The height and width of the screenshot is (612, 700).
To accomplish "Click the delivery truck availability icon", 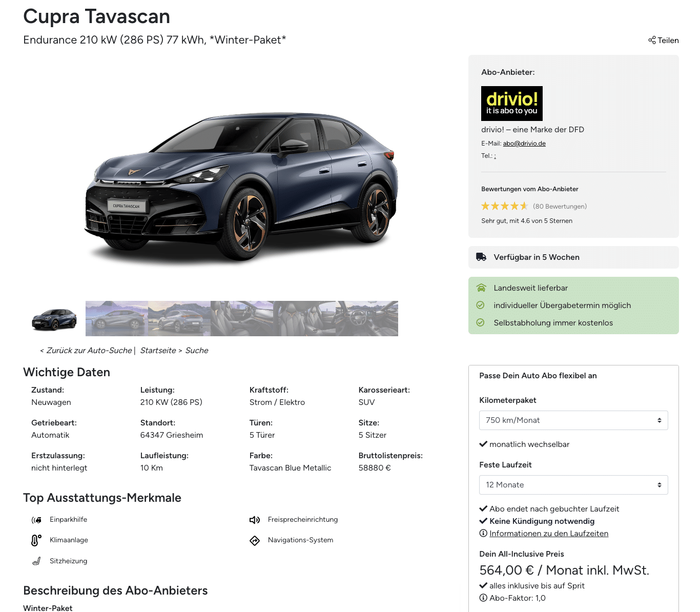I will (x=481, y=257).
